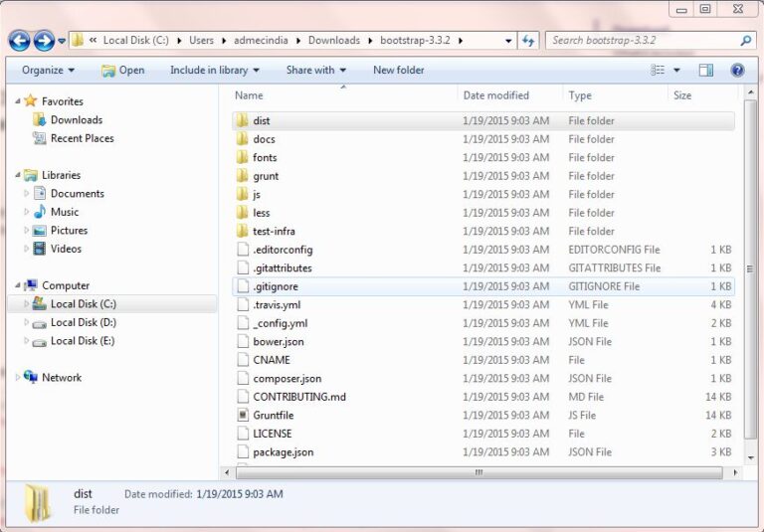Image resolution: width=764 pixels, height=532 pixels.
Task: Open Downloads under Favorites
Action: [x=76, y=120]
